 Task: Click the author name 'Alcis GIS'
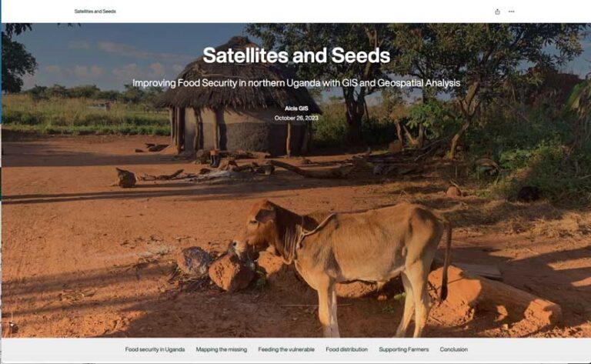pos(296,109)
